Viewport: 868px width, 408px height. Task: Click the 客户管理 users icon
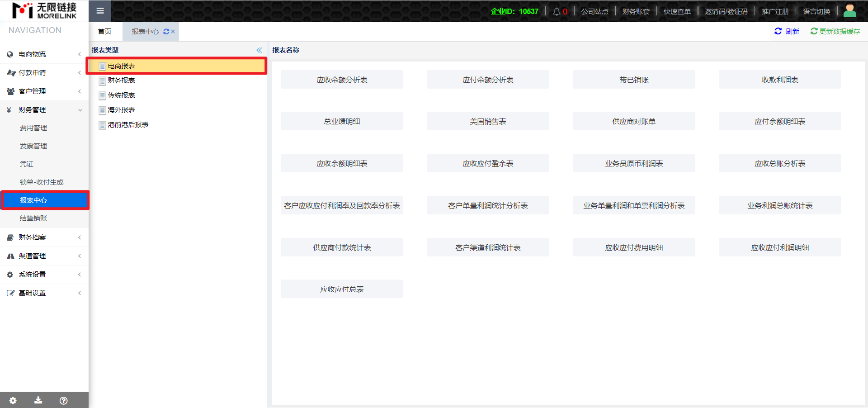tap(10, 91)
